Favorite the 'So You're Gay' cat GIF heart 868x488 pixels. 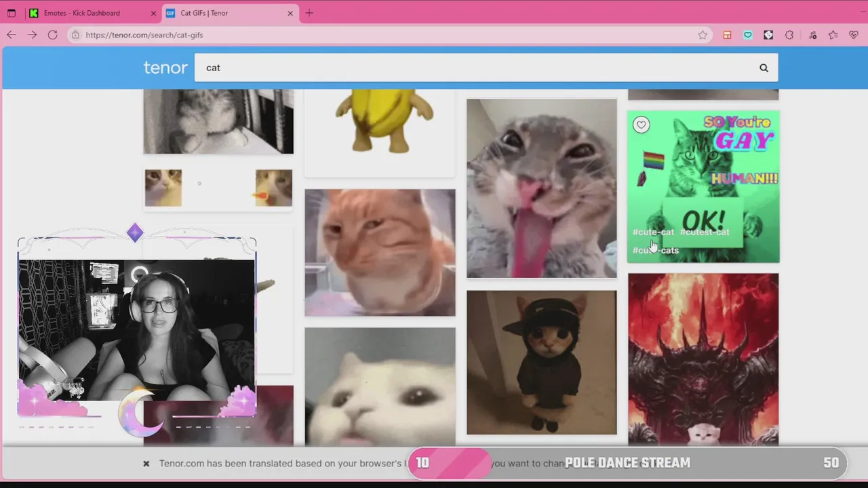(x=642, y=124)
